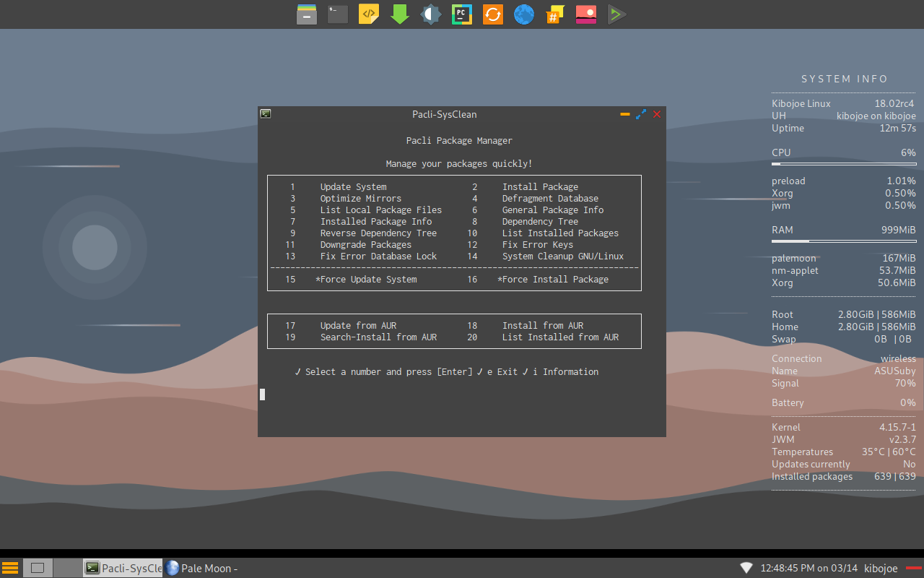Click the Temperatures value 35°C | 60°C
The width and height of the screenshot is (924, 578).
point(889,452)
